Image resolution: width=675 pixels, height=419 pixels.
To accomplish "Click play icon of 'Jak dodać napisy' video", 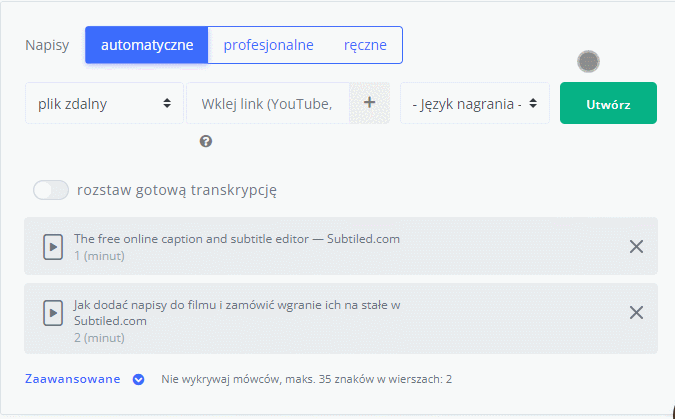I will [x=52, y=313].
